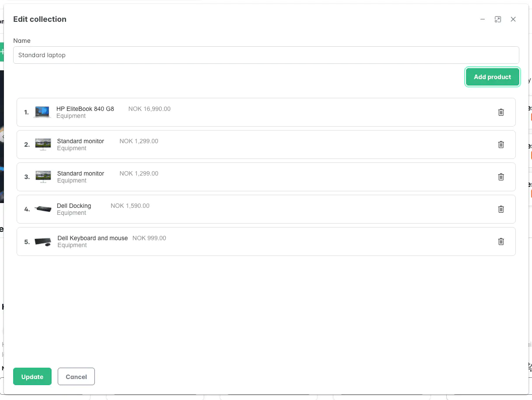Click the Name input showing Standard laptop
Screen dimensions: 532x400
pos(266,55)
